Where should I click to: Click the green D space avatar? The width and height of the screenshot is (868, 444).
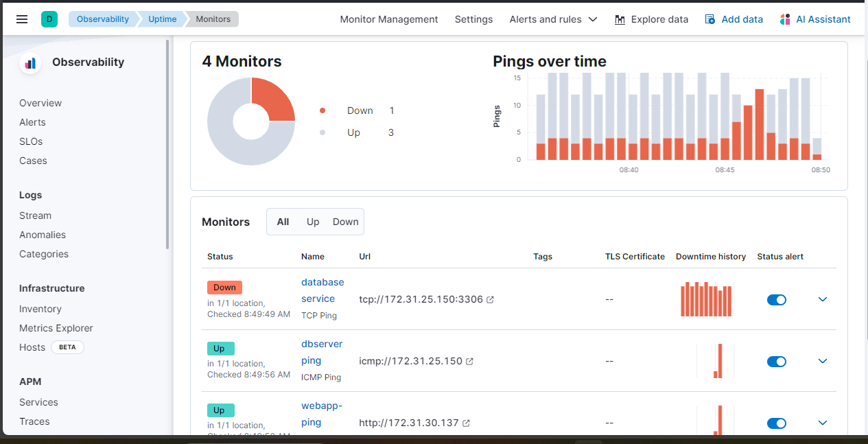coord(49,19)
